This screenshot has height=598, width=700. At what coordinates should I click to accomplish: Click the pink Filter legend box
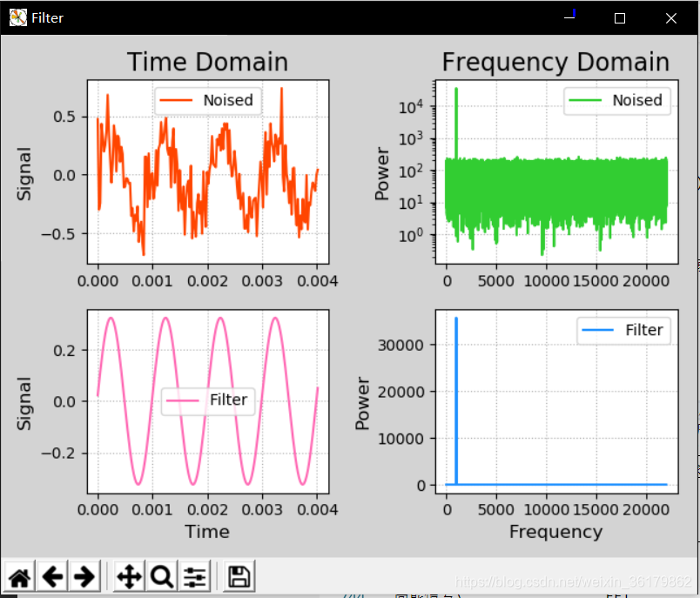[208, 400]
